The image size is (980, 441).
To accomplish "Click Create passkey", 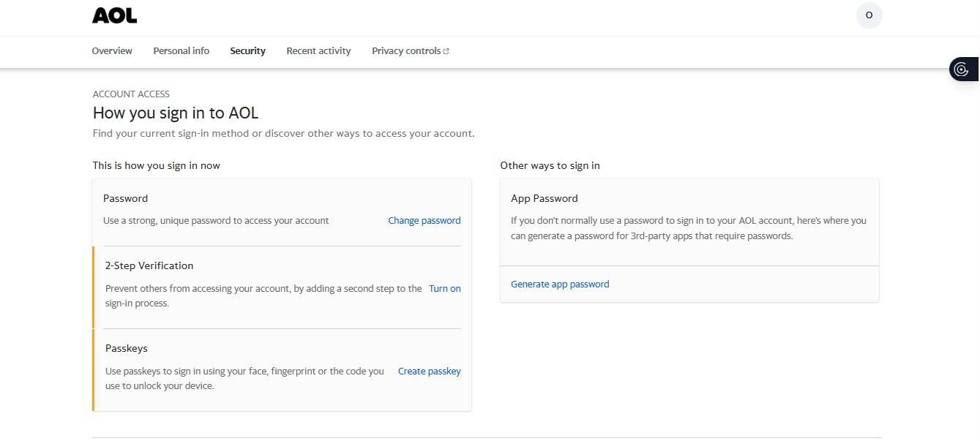I will [x=429, y=371].
